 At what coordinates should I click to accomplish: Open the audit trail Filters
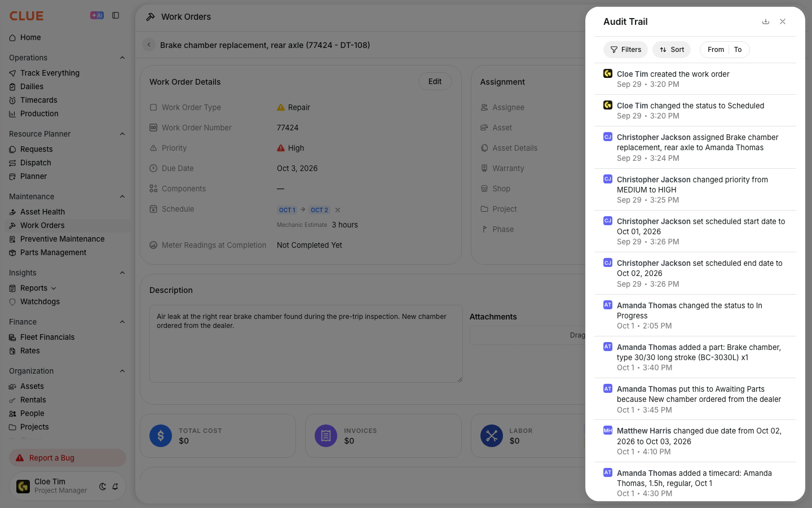[x=626, y=50]
